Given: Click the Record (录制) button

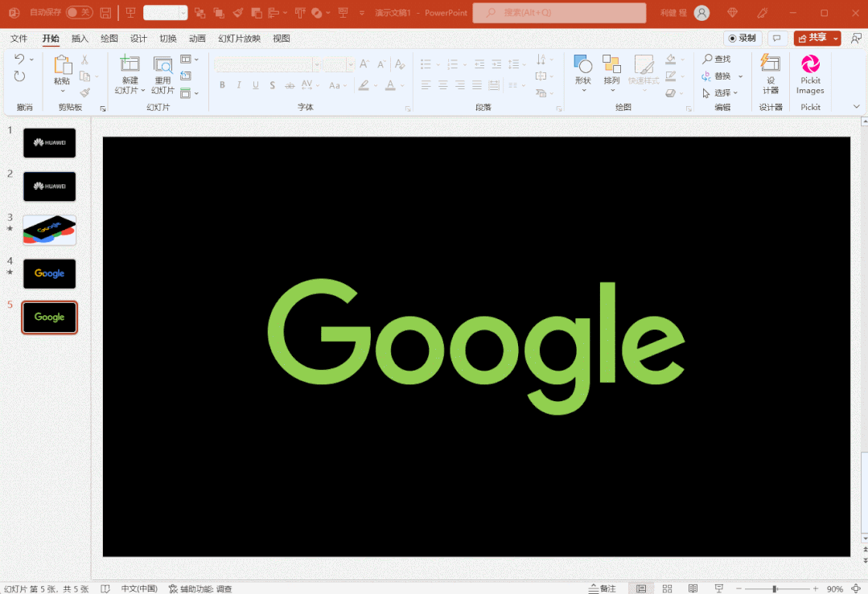Looking at the screenshot, I should (743, 38).
